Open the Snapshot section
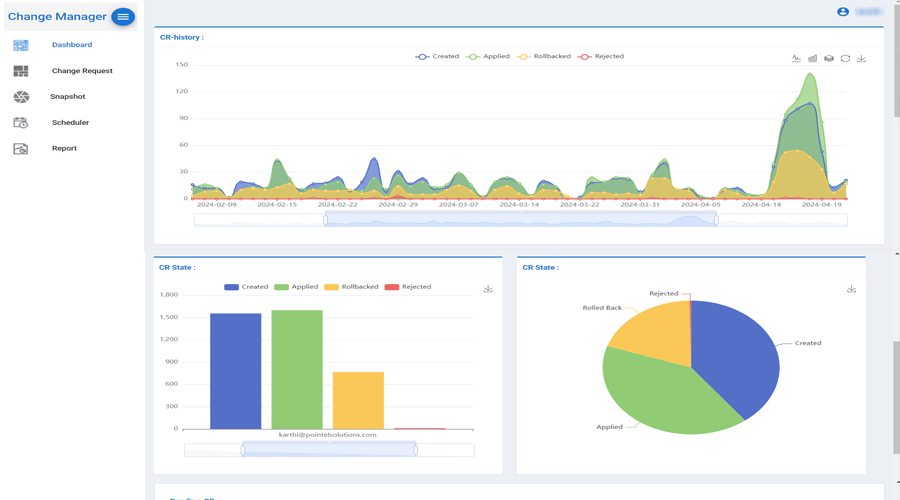 (67, 97)
